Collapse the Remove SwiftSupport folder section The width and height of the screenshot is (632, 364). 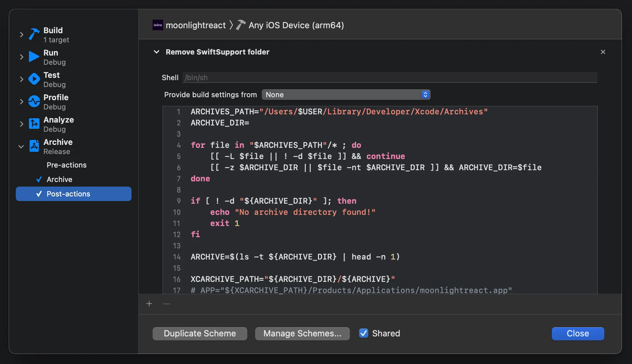click(x=157, y=52)
